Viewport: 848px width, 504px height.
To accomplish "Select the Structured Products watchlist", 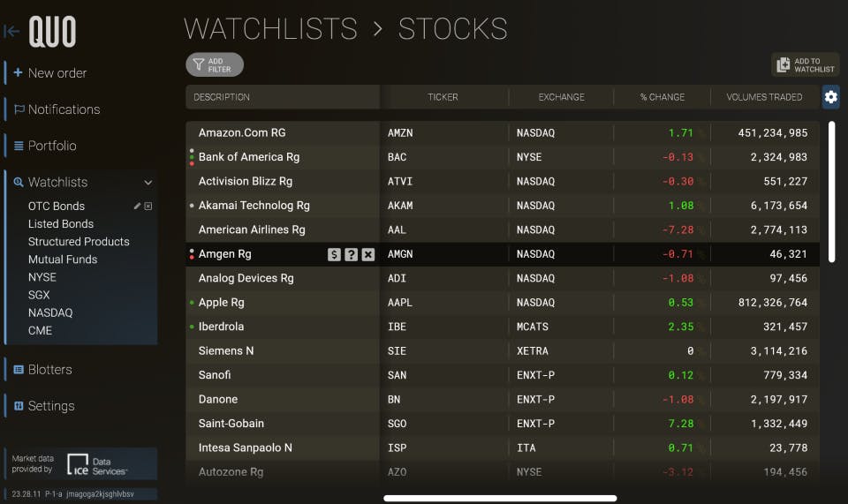I will pyautogui.click(x=79, y=242).
